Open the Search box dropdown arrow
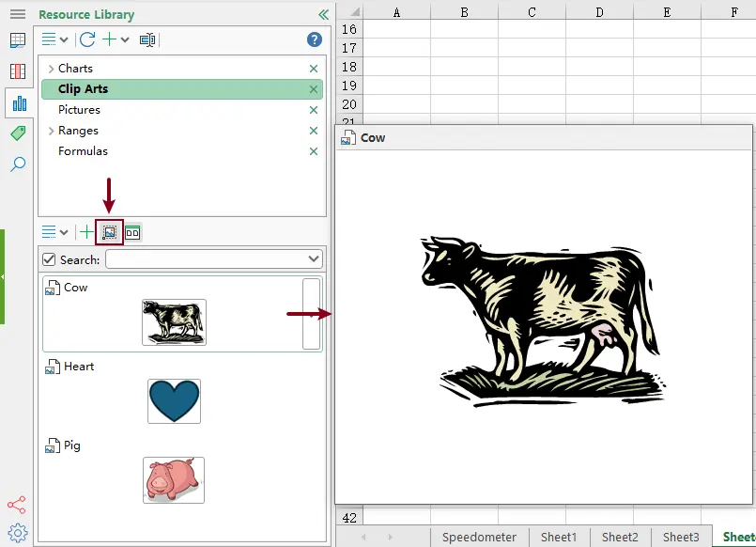 (x=314, y=259)
